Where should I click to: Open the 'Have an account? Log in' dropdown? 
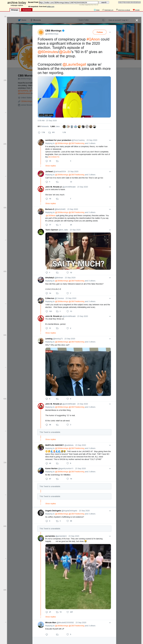coord(119,20)
